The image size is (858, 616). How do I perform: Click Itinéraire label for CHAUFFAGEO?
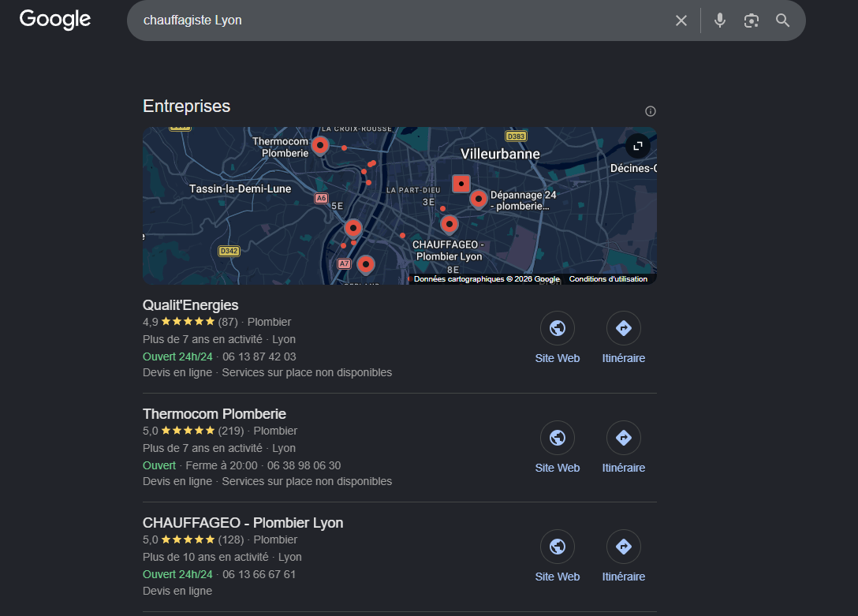pos(623,577)
